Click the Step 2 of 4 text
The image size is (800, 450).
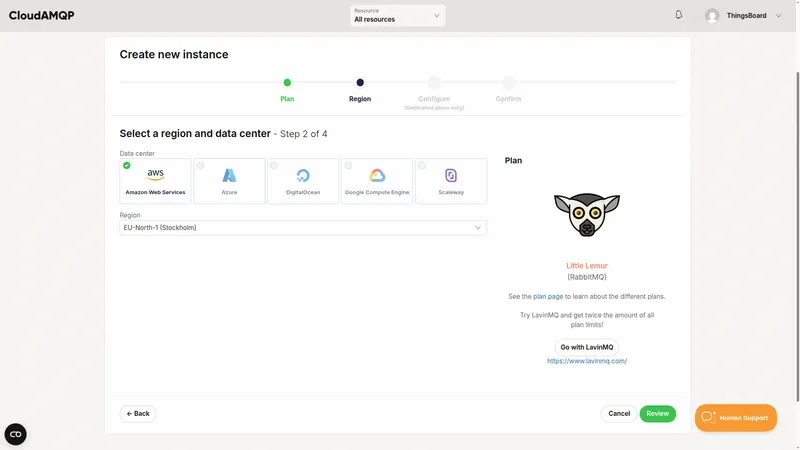click(x=304, y=134)
